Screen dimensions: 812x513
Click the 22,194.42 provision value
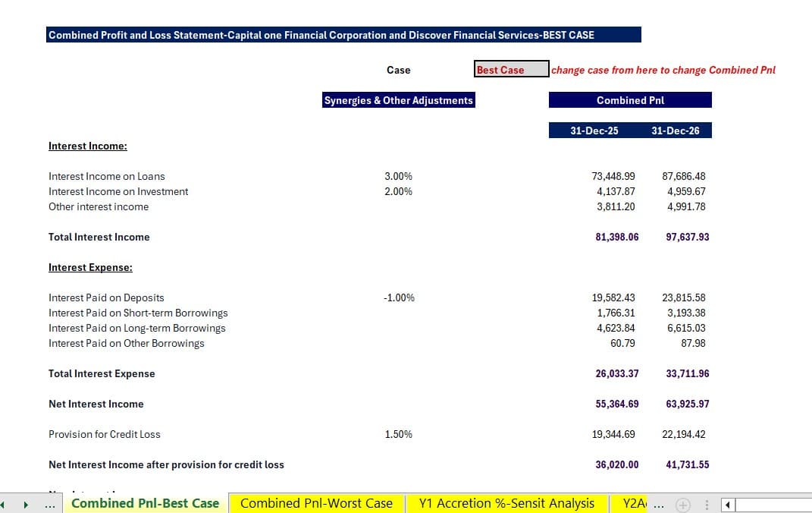click(684, 434)
